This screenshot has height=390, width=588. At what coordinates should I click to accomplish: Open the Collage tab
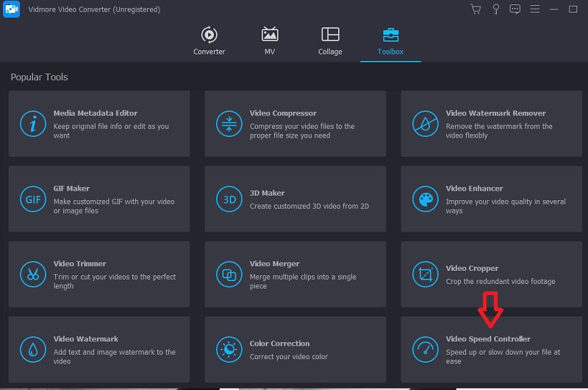[330, 41]
